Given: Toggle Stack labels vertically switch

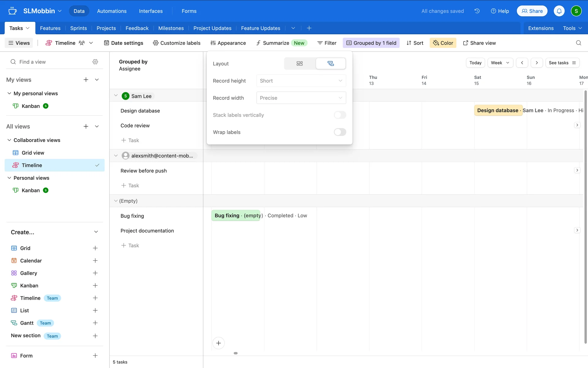Looking at the screenshot, I should [340, 115].
